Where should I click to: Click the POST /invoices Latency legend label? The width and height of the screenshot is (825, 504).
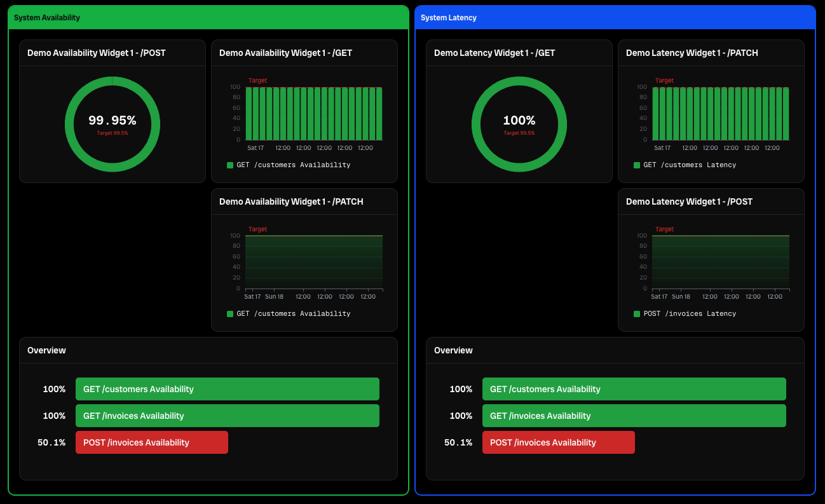[x=690, y=314]
